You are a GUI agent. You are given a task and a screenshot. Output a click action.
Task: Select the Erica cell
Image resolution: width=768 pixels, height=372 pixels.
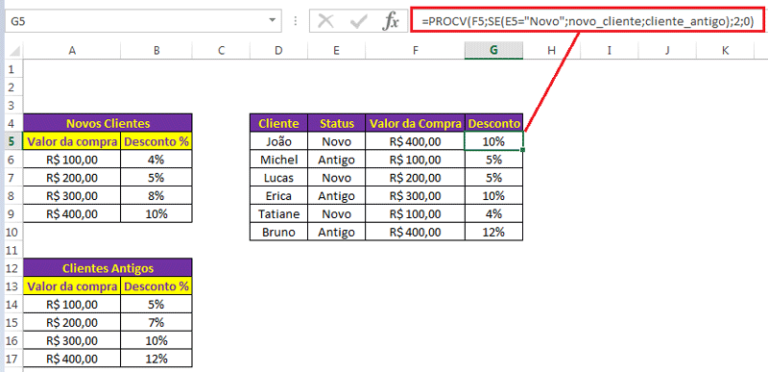[x=279, y=196]
